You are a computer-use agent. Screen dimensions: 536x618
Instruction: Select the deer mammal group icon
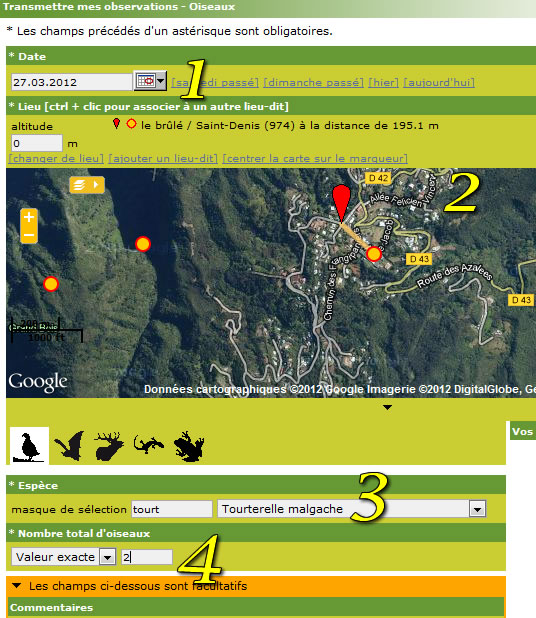(108, 446)
